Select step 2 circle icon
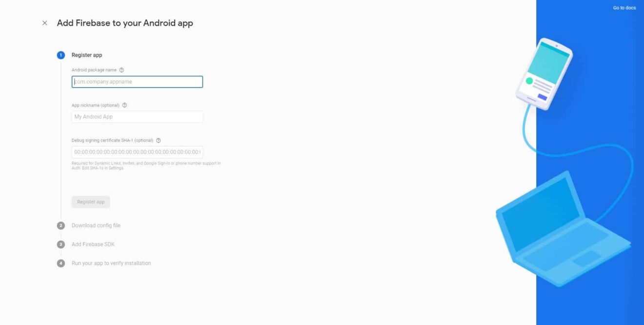Screen dimensions: 644x325 pyautogui.click(x=61, y=225)
